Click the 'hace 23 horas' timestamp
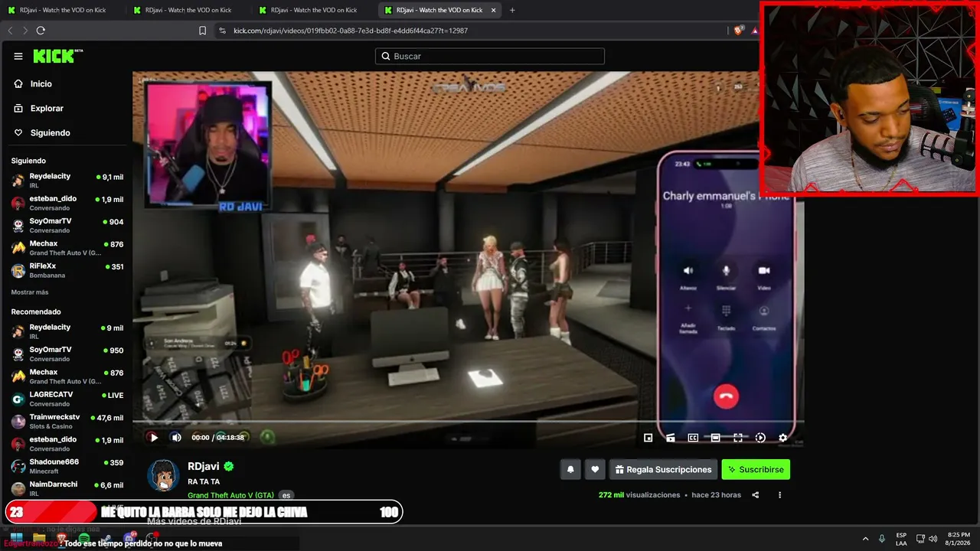Screen dimensions: 980x551 [x=716, y=495]
